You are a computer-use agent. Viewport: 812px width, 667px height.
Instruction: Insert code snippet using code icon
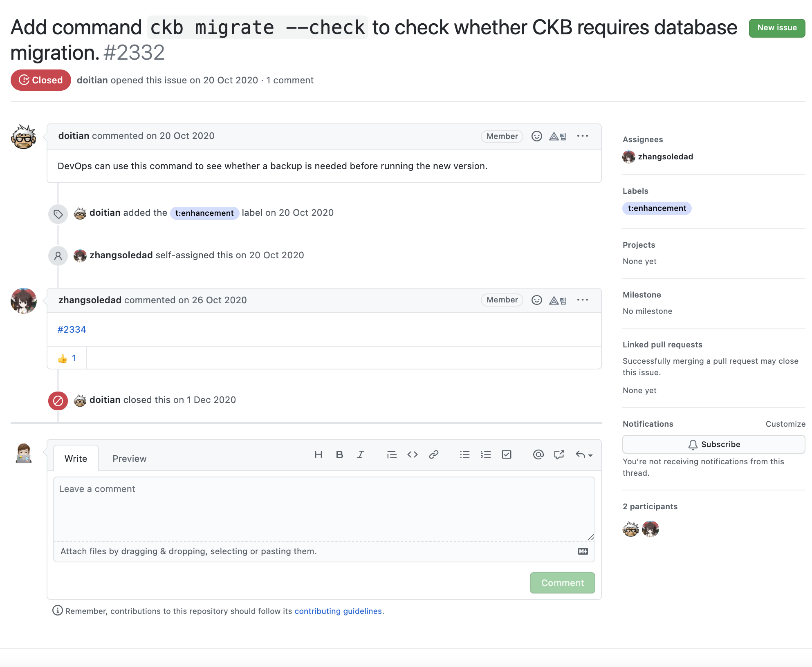tap(413, 454)
